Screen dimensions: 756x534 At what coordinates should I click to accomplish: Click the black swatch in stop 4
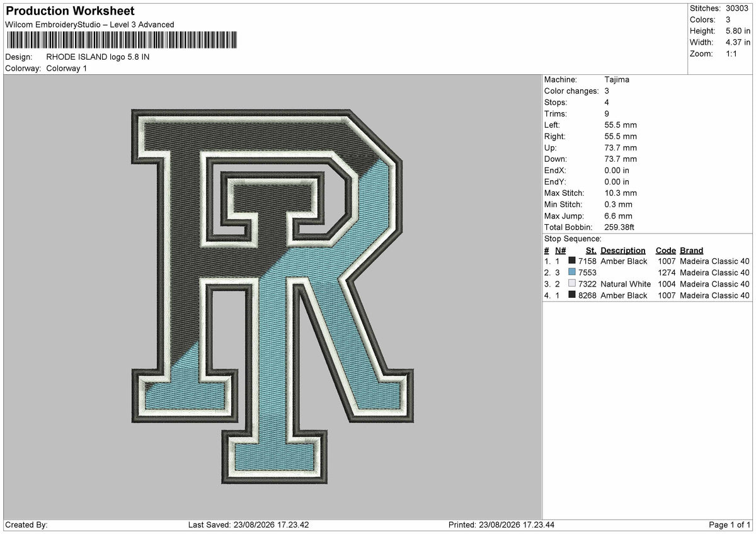point(572,295)
